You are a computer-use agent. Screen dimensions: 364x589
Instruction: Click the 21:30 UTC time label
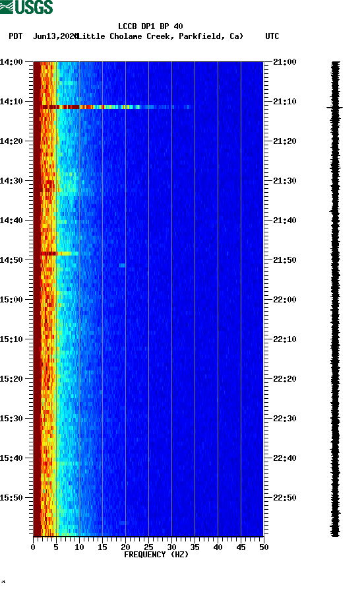click(284, 181)
